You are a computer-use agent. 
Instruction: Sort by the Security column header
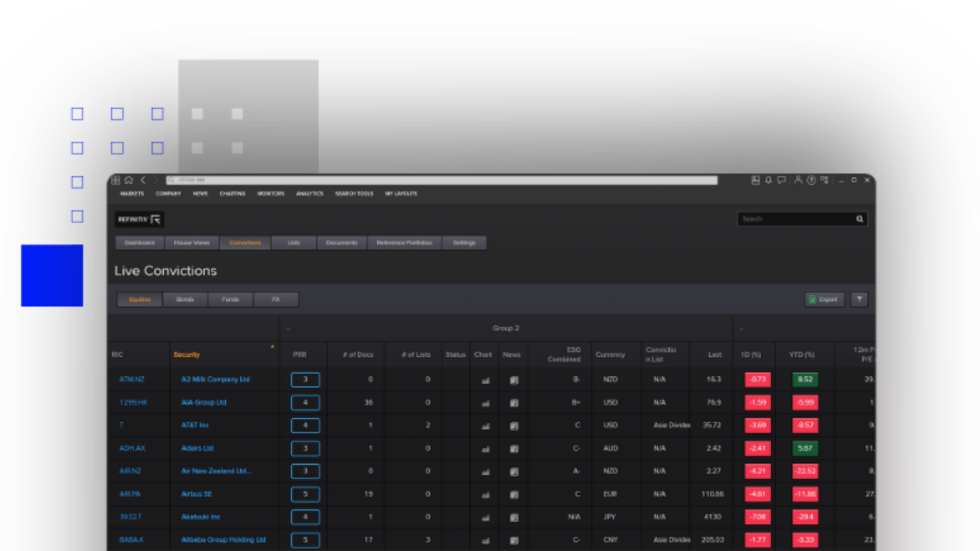187,355
